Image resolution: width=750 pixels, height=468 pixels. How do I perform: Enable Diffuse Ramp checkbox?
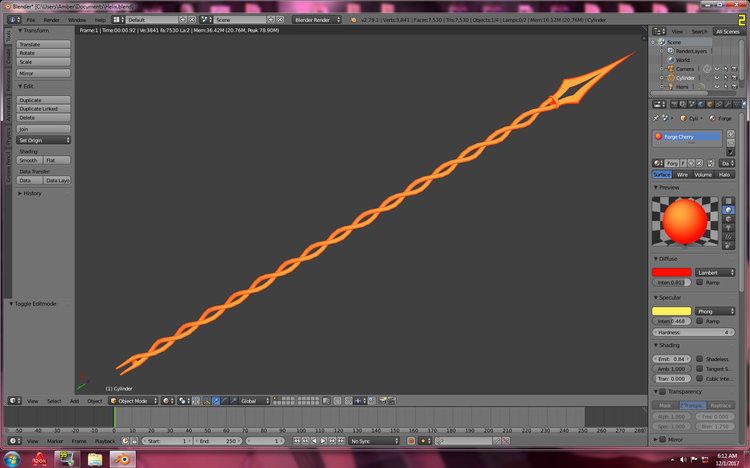(700, 282)
